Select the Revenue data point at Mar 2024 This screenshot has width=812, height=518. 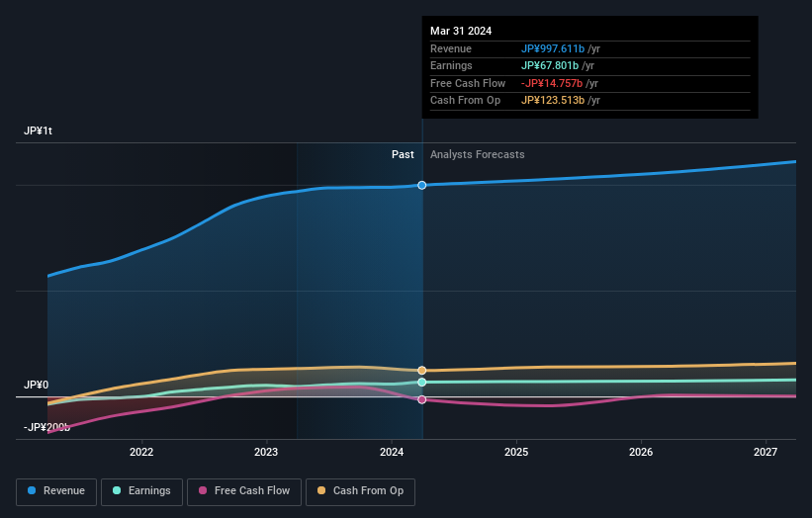422,185
